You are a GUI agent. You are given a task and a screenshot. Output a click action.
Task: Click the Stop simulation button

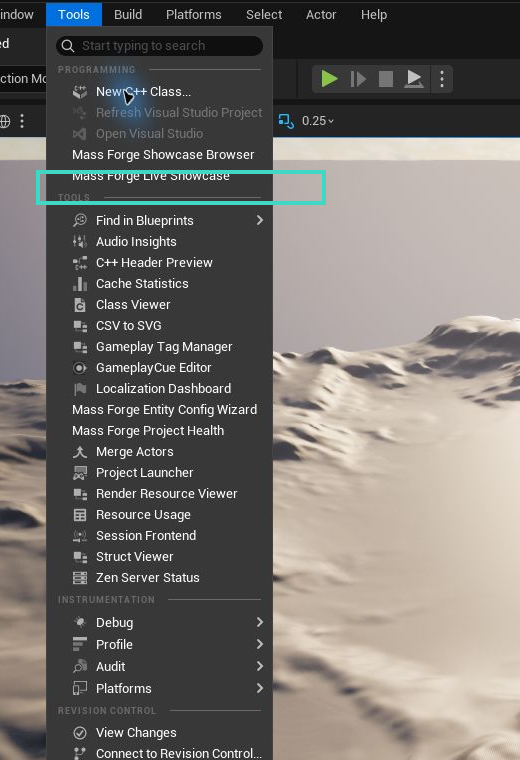[x=385, y=79]
